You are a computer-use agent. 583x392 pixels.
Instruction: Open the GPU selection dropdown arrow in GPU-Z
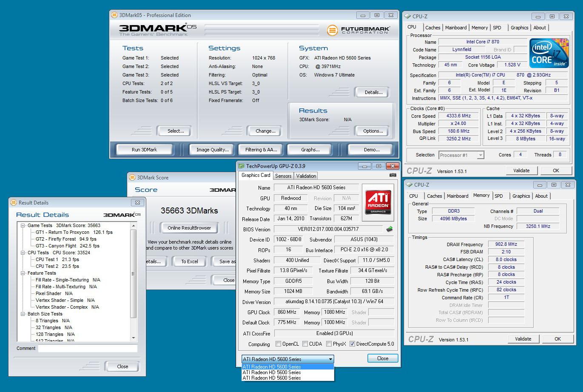[330, 359]
